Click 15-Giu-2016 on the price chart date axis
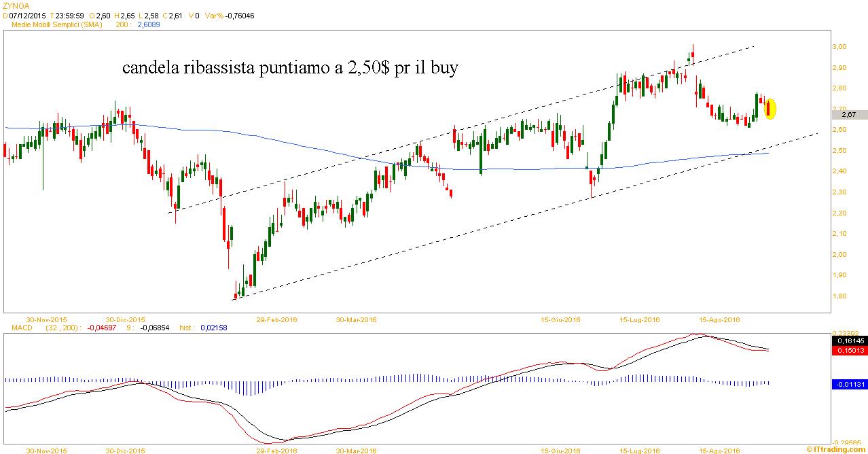 [560, 319]
